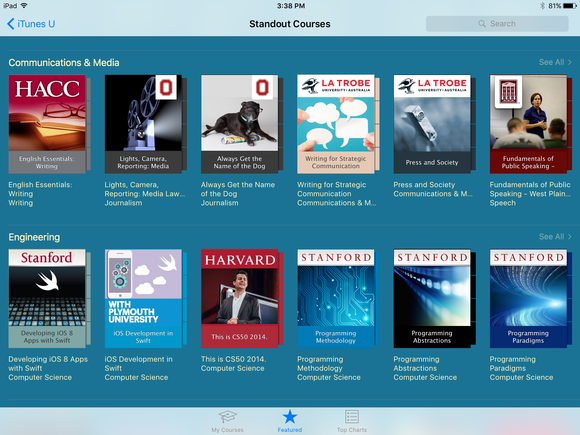Open Lights, Camera, Reporting projector cover
Screen dimensions: 580x435
[143, 124]
